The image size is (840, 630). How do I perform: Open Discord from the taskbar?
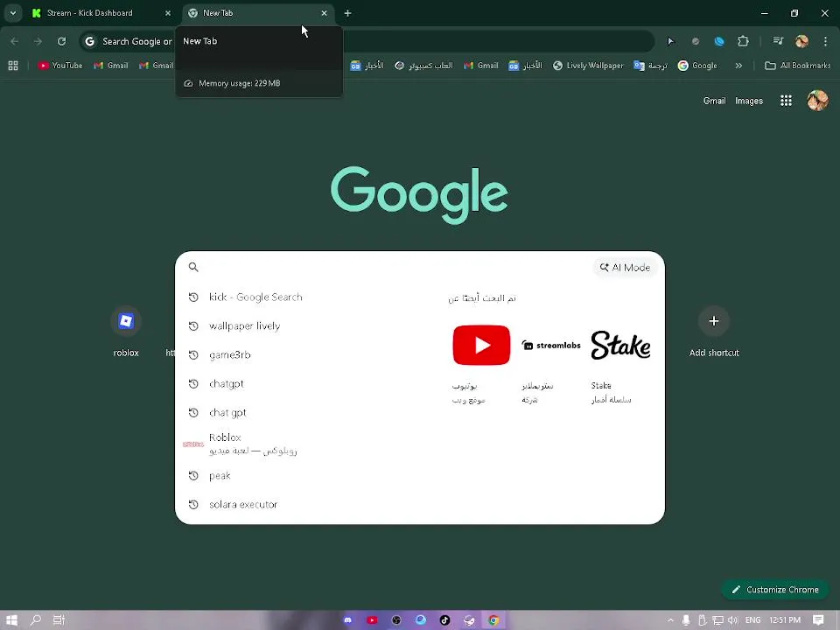[x=347, y=619]
